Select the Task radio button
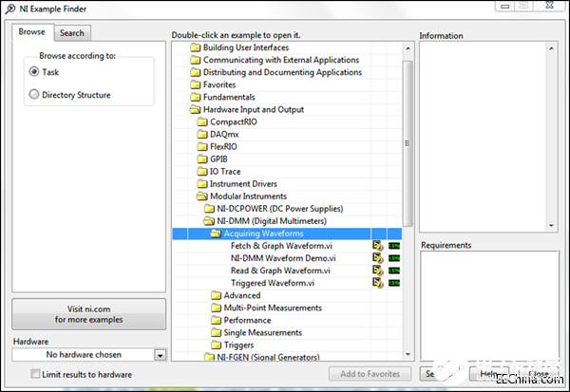 [x=34, y=71]
